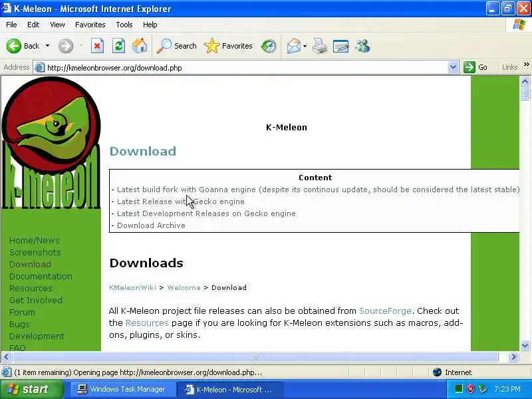
Task: Go to Bugs in sidebar
Action: pyautogui.click(x=19, y=325)
